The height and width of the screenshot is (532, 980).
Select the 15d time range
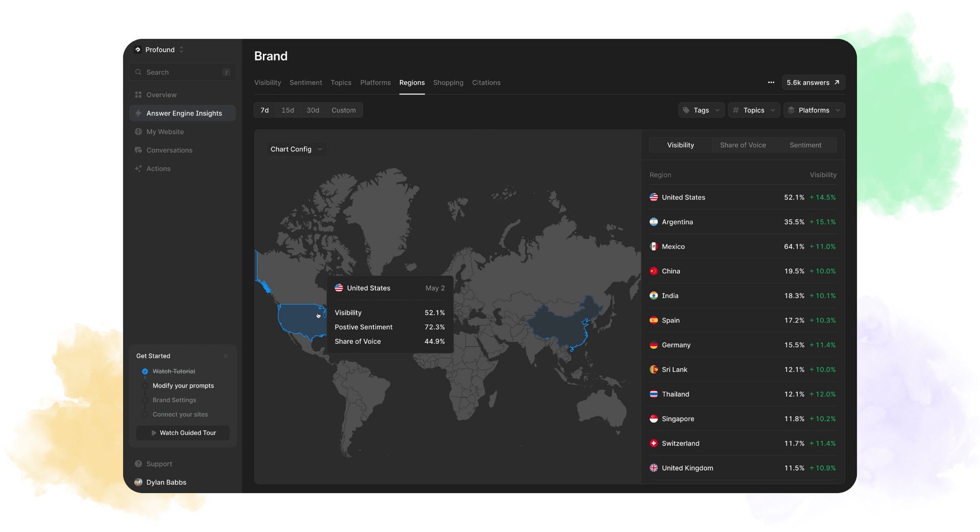click(x=288, y=110)
